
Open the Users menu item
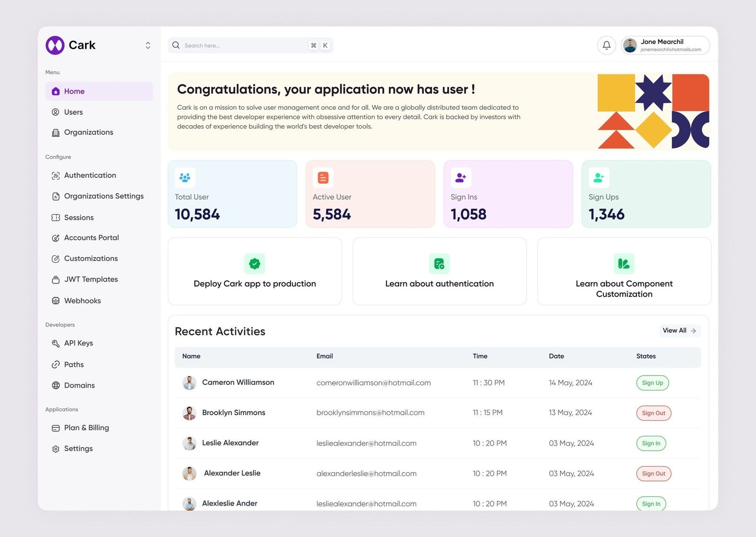click(x=73, y=112)
